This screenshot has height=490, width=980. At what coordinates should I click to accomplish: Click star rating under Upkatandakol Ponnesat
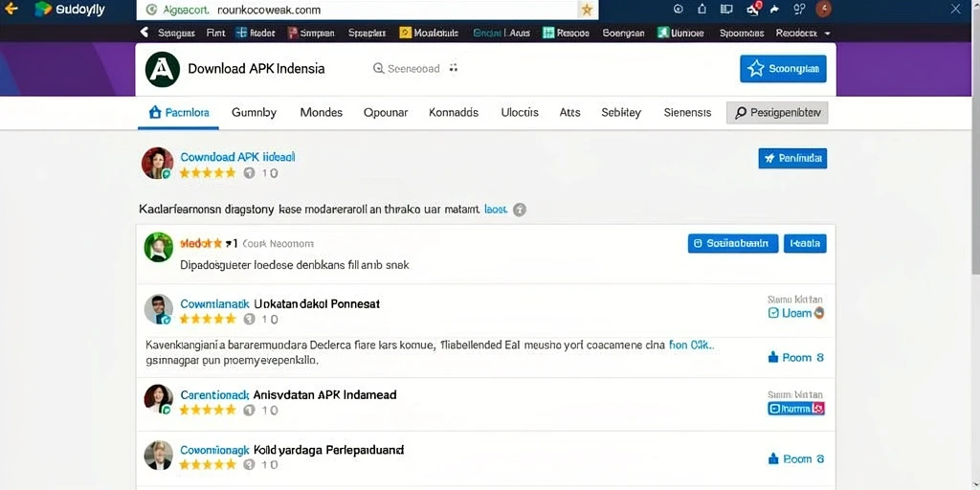coord(208,320)
